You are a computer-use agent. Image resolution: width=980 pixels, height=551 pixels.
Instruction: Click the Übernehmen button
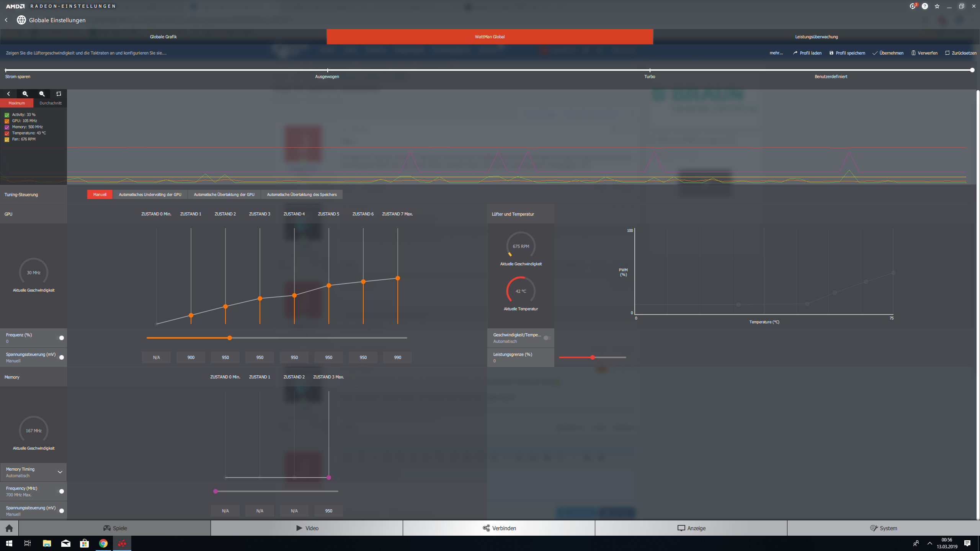888,53
